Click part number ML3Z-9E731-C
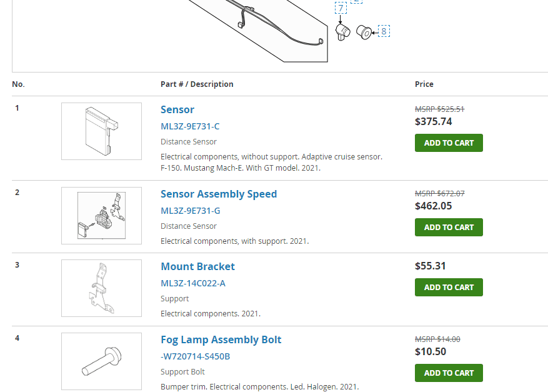 pos(190,126)
